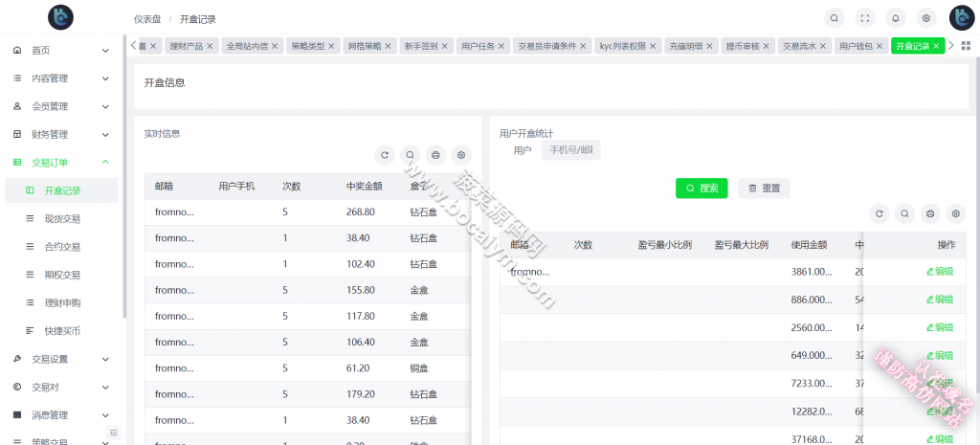Open column settings for 实时信息 table
The width and height of the screenshot is (980, 445).
(x=461, y=154)
